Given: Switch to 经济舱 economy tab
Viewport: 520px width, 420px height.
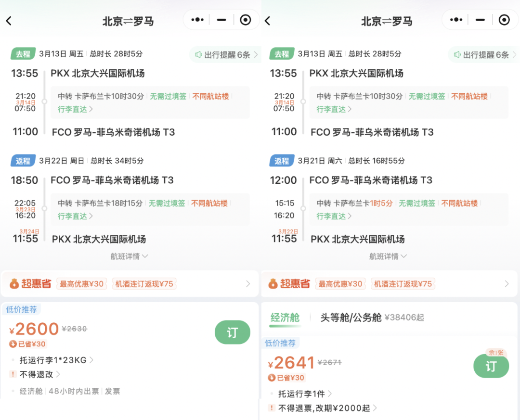Looking at the screenshot, I should click(x=285, y=318).
